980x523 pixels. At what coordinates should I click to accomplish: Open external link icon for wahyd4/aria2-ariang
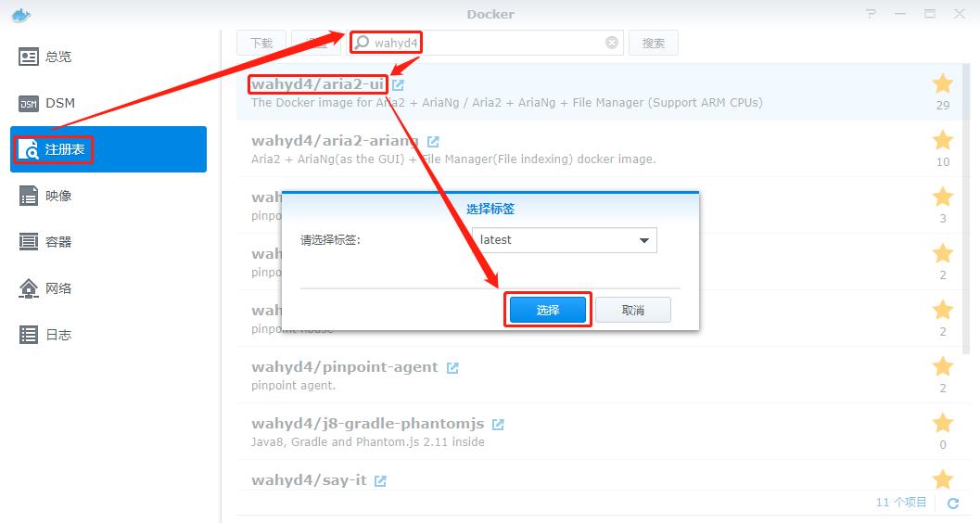click(433, 142)
